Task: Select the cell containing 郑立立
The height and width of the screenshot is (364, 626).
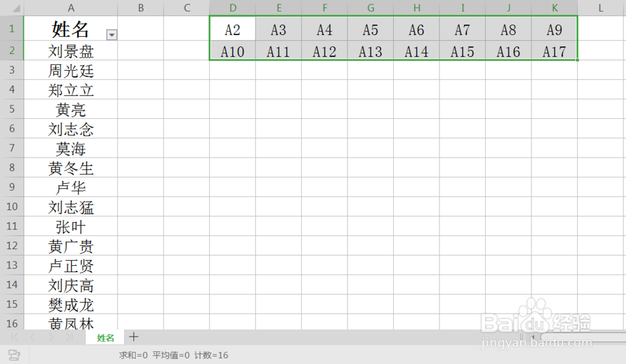Action: 71,89
